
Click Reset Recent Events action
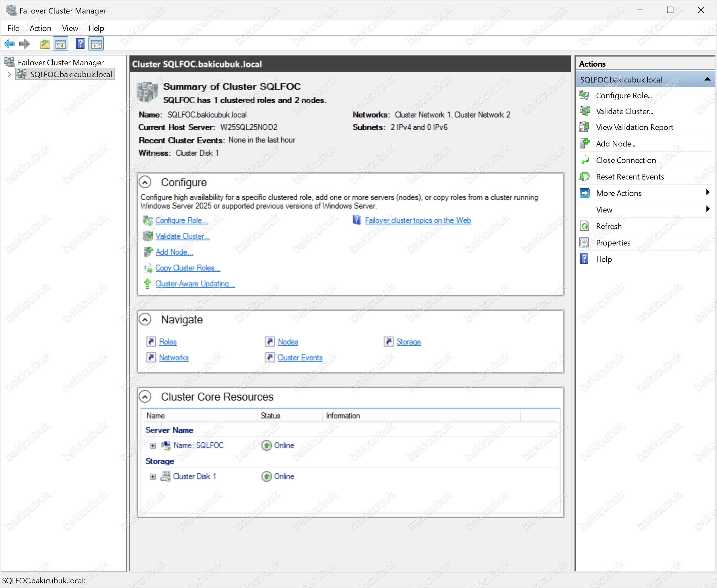point(630,177)
